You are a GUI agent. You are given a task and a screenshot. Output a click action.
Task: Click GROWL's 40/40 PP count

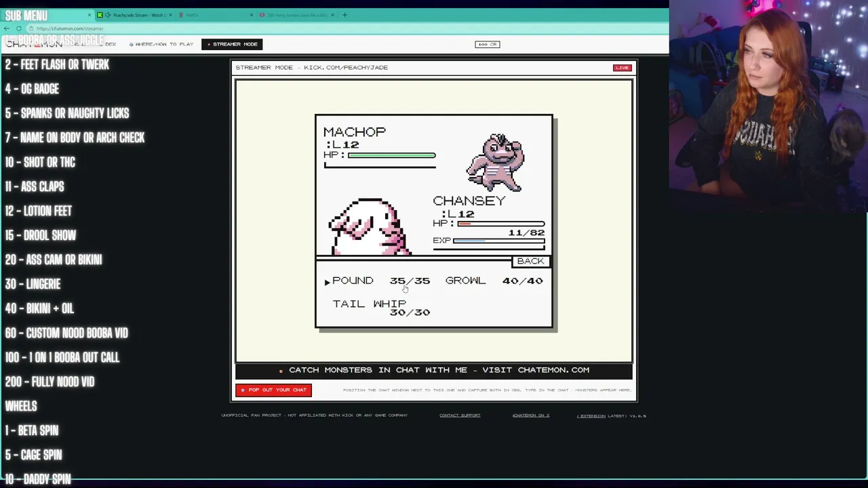pos(522,281)
